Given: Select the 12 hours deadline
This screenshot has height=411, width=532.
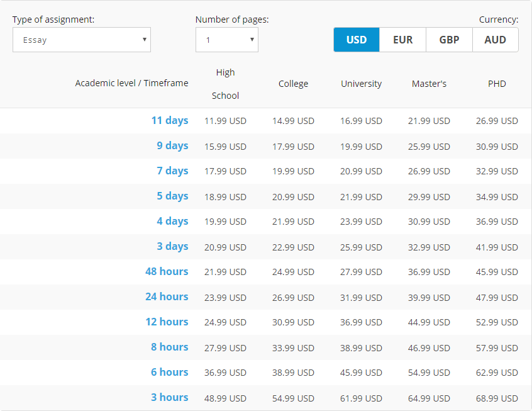Looking at the screenshot, I should [x=167, y=322].
